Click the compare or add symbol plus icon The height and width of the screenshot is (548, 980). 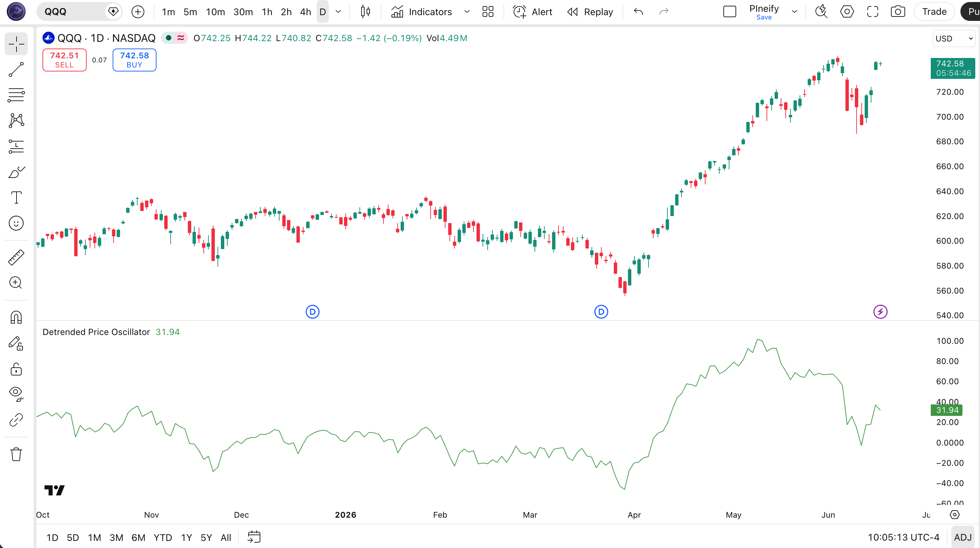[x=138, y=12]
